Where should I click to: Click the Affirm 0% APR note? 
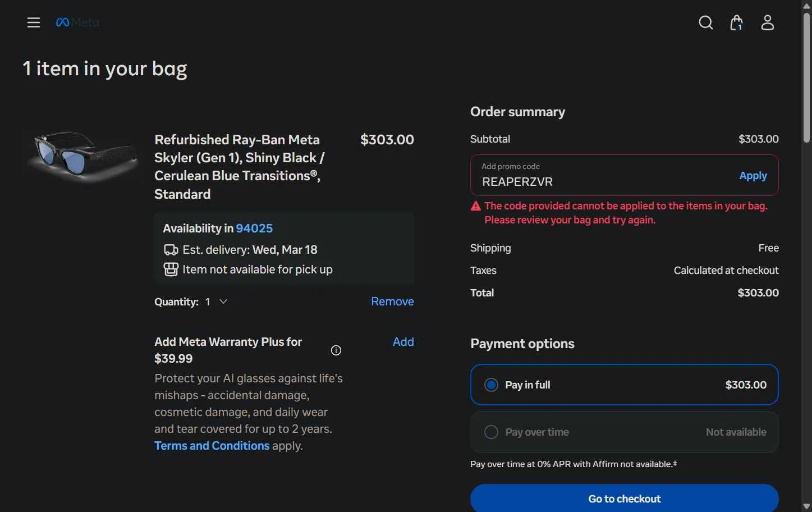point(574,464)
